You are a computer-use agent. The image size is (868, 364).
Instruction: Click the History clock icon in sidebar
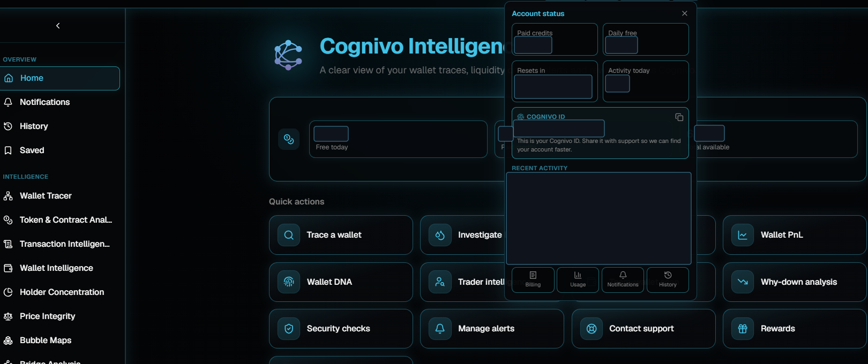pyautogui.click(x=8, y=126)
